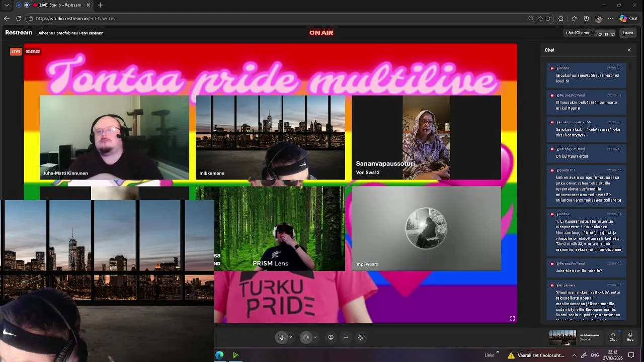Open the browser profile avatar

click(x=598, y=19)
